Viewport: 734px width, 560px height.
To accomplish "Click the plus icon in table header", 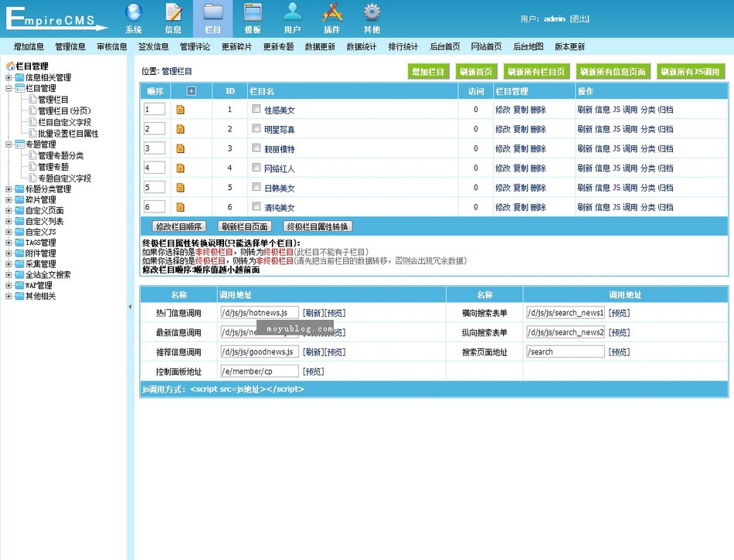I will click(x=191, y=91).
